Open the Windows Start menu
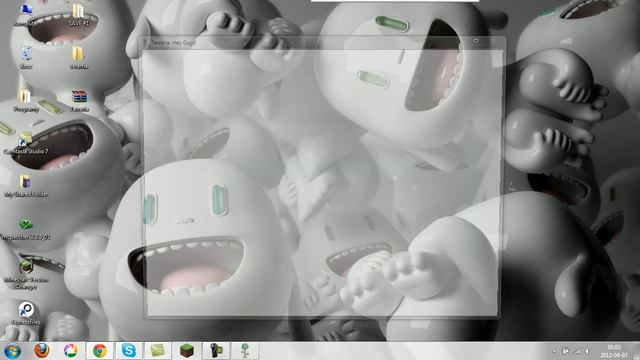640x360 pixels. click(12, 351)
